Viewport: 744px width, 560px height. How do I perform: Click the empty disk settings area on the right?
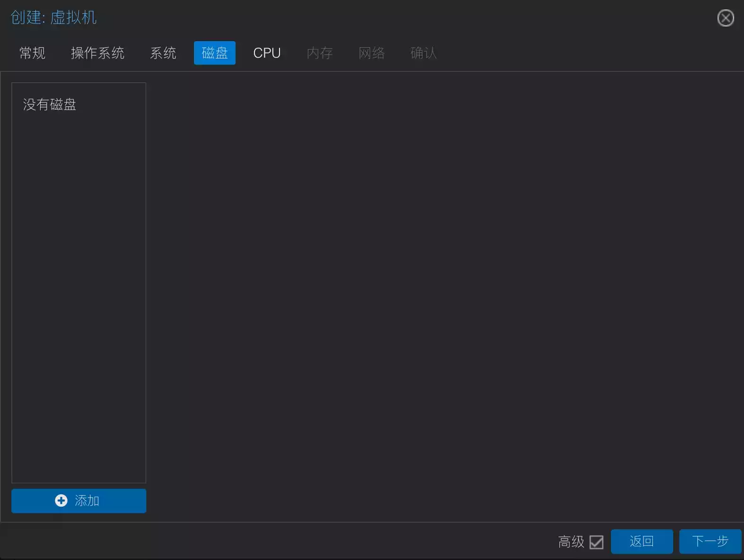(444, 283)
